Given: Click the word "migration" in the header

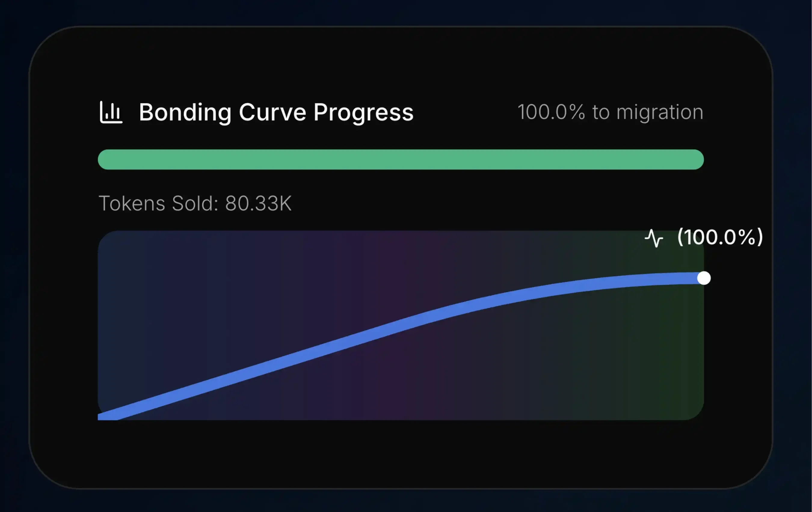Looking at the screenshot, I should pos(660,112).
